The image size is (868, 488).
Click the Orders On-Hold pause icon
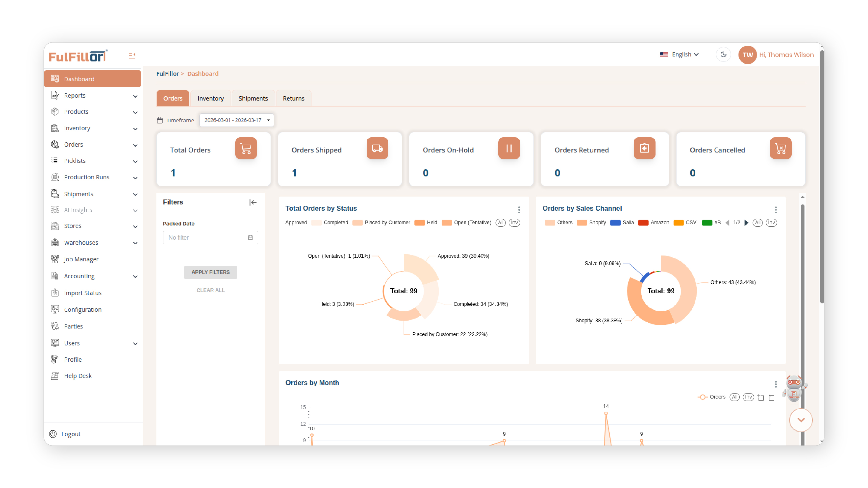pos(509,148)
